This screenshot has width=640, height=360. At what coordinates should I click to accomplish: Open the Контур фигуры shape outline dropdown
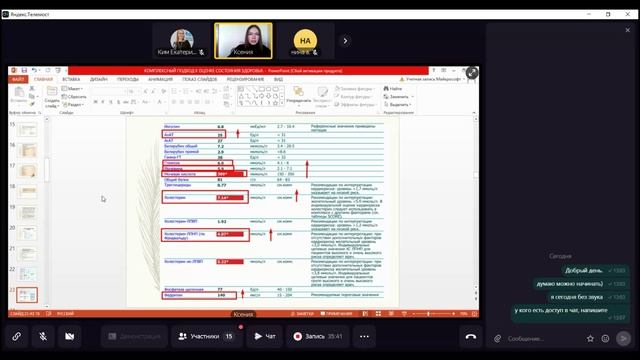(354, 97)
